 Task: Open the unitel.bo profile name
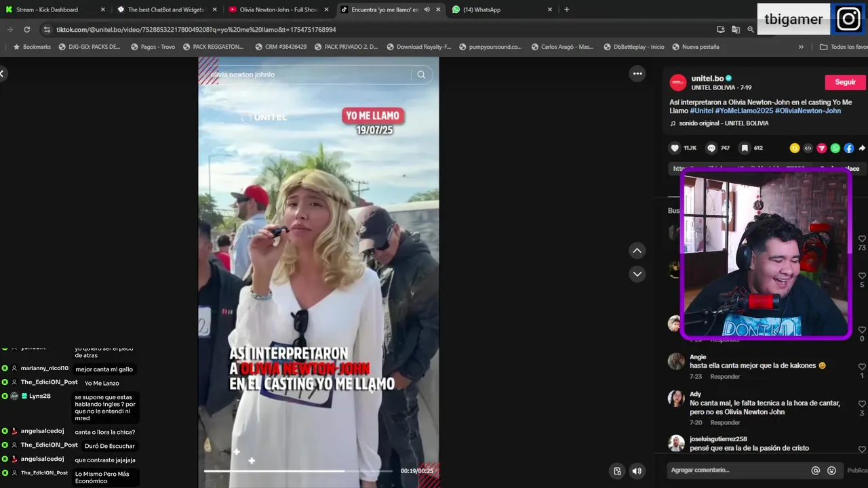coord(707,79)
